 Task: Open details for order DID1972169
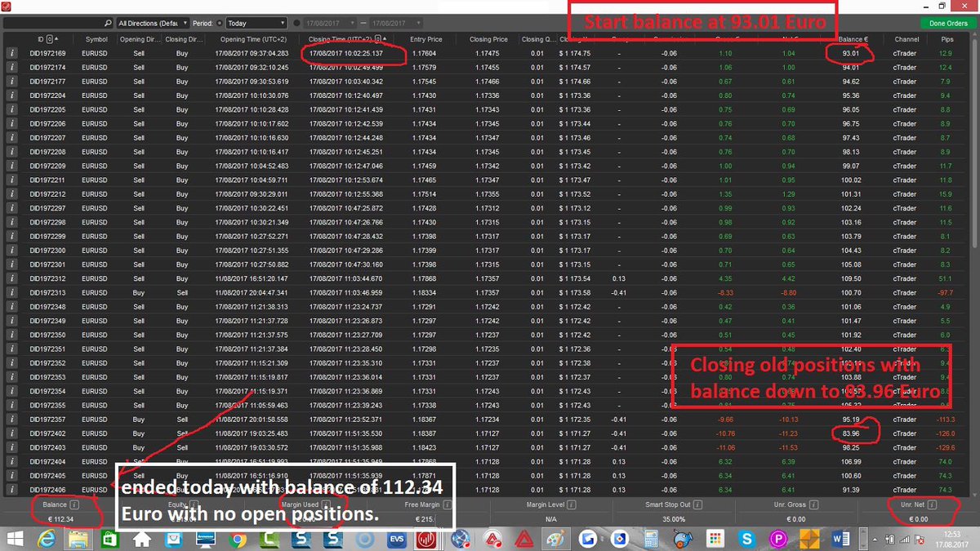click(11, 51)
